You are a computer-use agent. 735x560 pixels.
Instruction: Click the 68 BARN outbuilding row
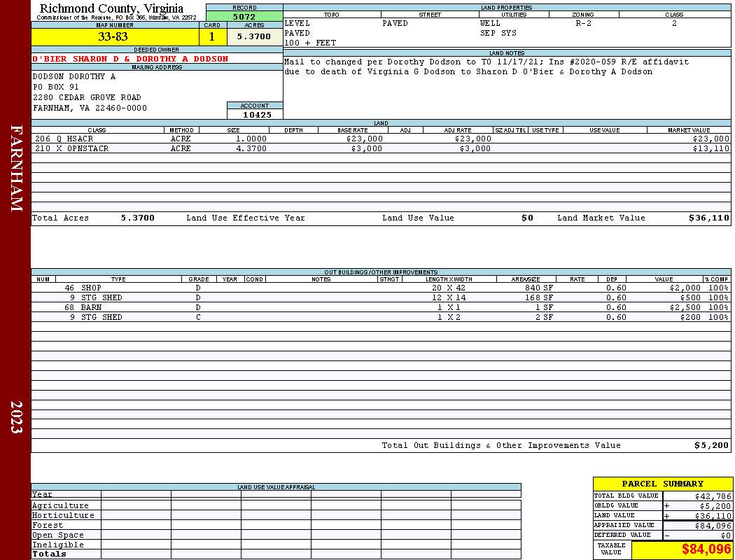[381, 307]
